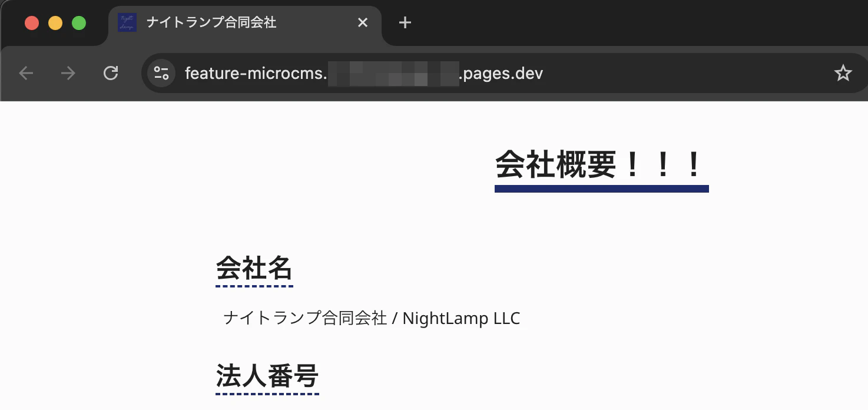
Task: Click the 会社名 section heading
Action: point(254,267)
